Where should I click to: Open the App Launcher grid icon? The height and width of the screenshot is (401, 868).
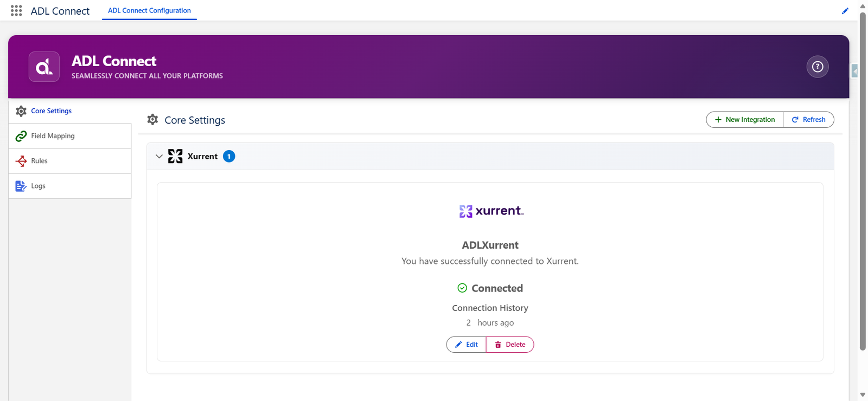click(x=16, y=11)
